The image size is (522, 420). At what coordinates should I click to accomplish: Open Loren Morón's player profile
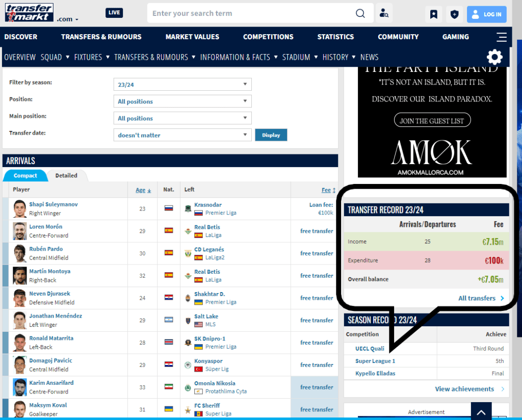[45, 227]
